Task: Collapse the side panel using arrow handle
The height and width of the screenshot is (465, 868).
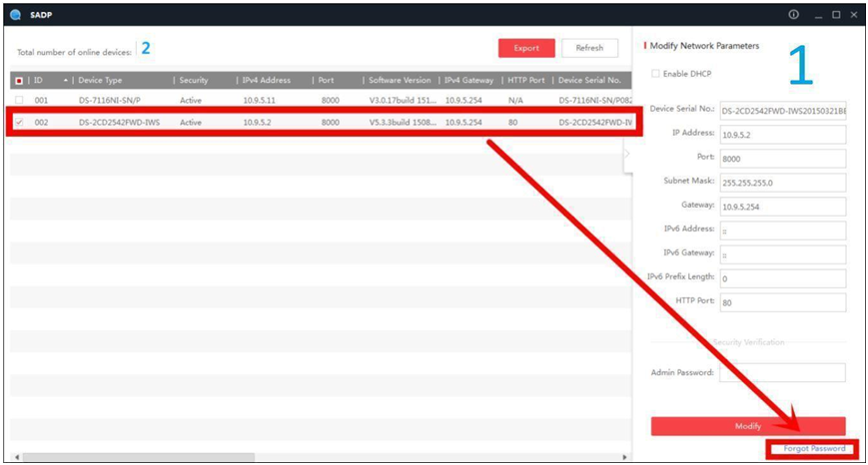Action: click(627, 155)
